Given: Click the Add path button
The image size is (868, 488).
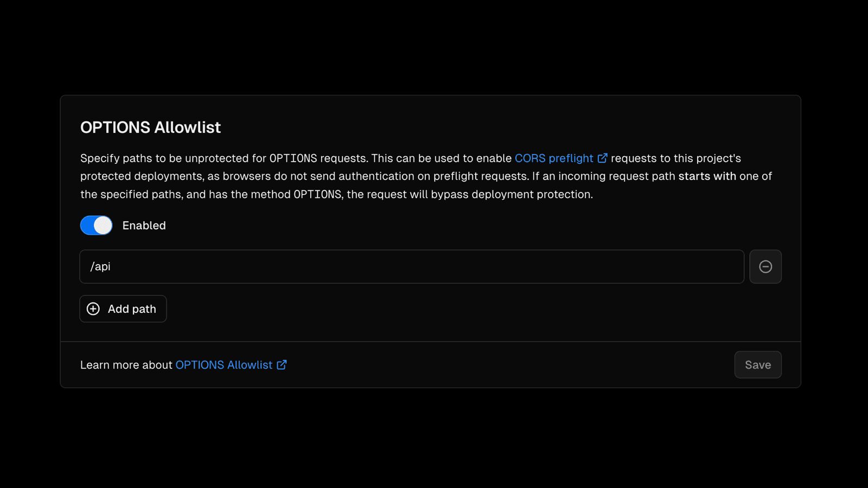Looking at the screenshot, I should (x=123, y=309).
